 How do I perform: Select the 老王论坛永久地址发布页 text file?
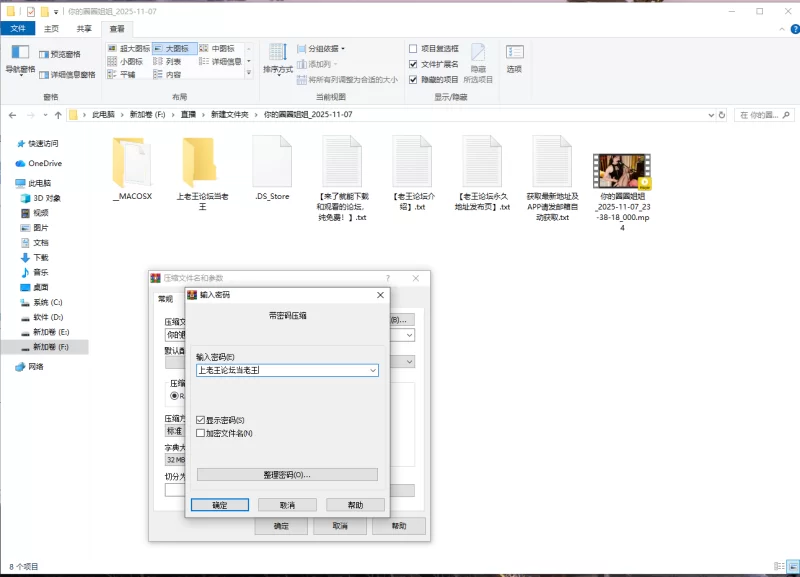(482, 173)
